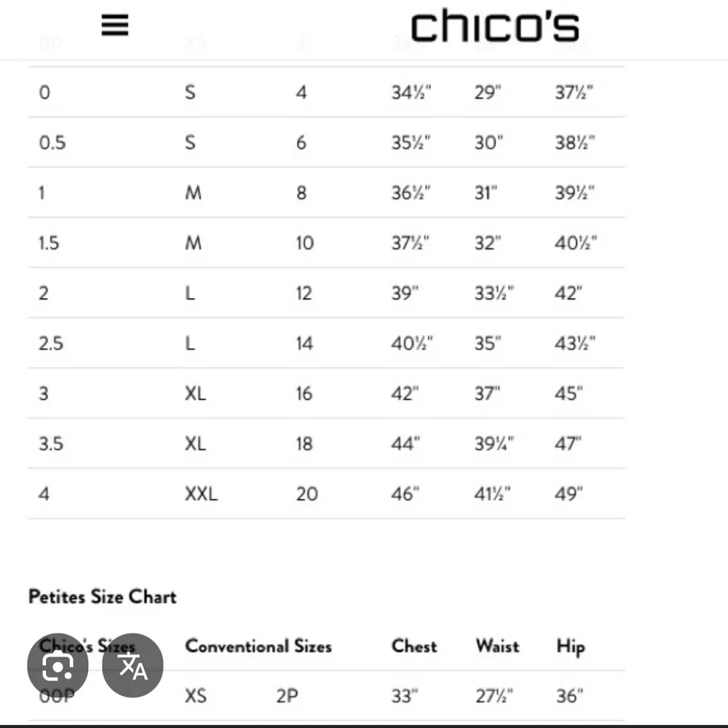The image size is (728, 728).
Task: Select the XXL size cell
Action: [x=201, y=494]
